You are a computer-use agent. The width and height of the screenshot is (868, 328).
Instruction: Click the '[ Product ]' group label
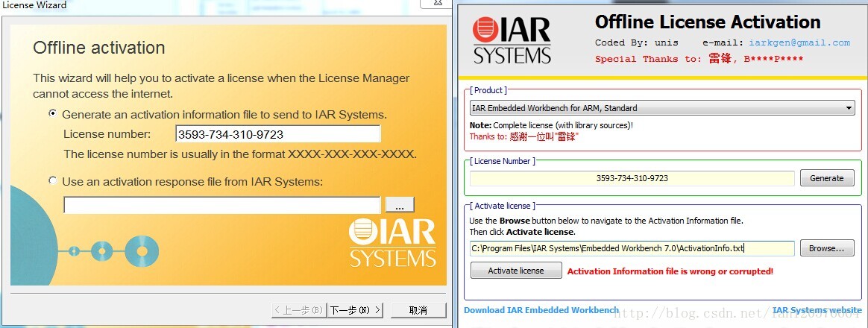[488, 90]
